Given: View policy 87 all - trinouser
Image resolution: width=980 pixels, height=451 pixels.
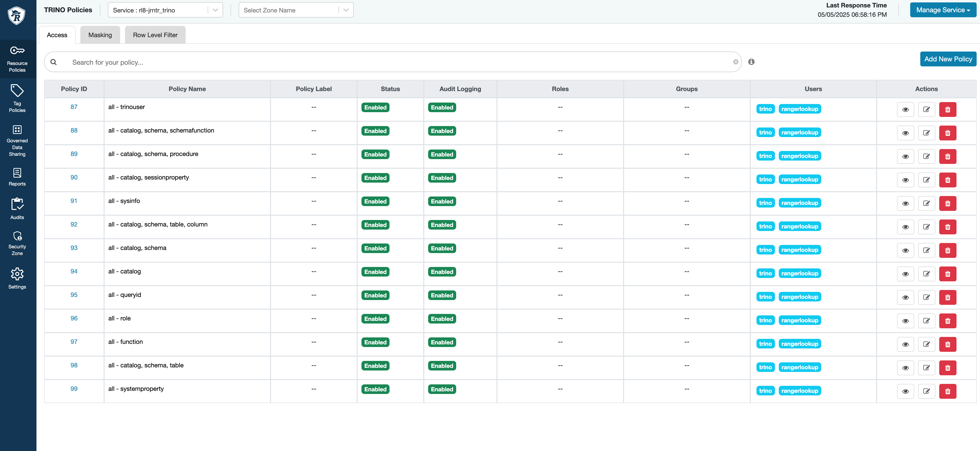Looking at the screenshot, I should click(x=905, y=110).
